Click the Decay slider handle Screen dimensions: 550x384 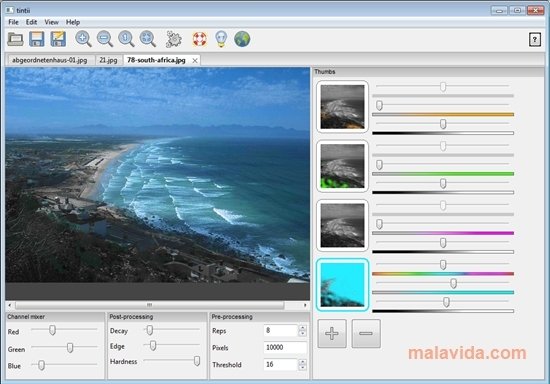[x=149, y=330]
